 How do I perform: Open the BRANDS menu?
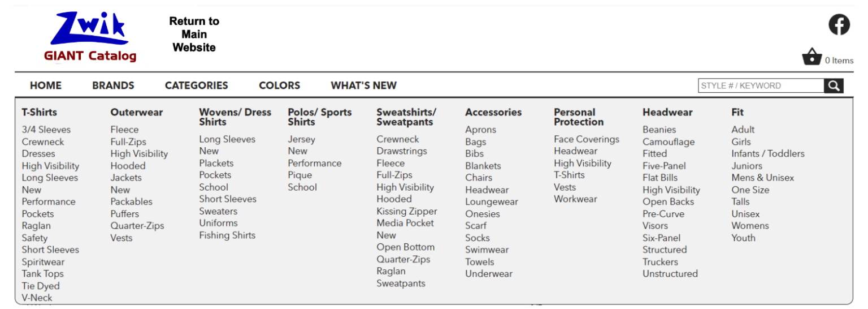pos(114,85)
